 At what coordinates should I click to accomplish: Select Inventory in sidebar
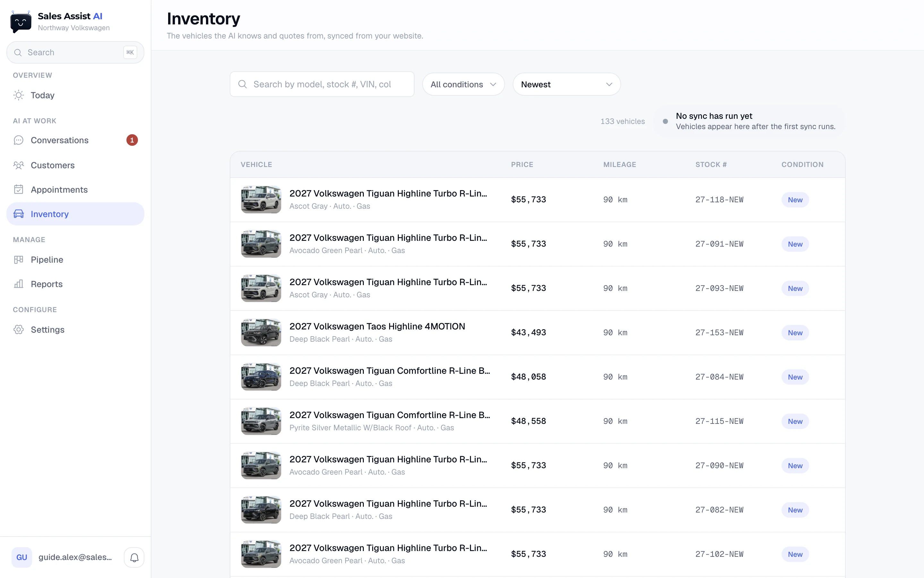75,214
